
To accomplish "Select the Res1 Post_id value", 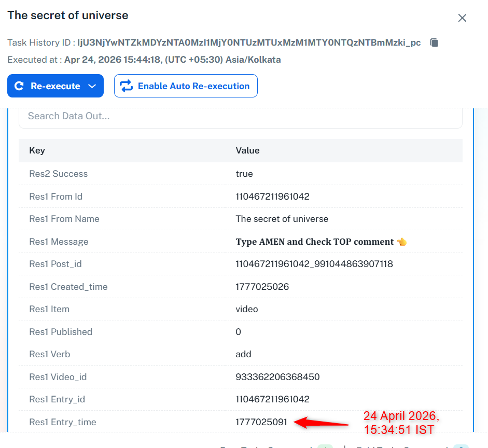I will [314, 264].
